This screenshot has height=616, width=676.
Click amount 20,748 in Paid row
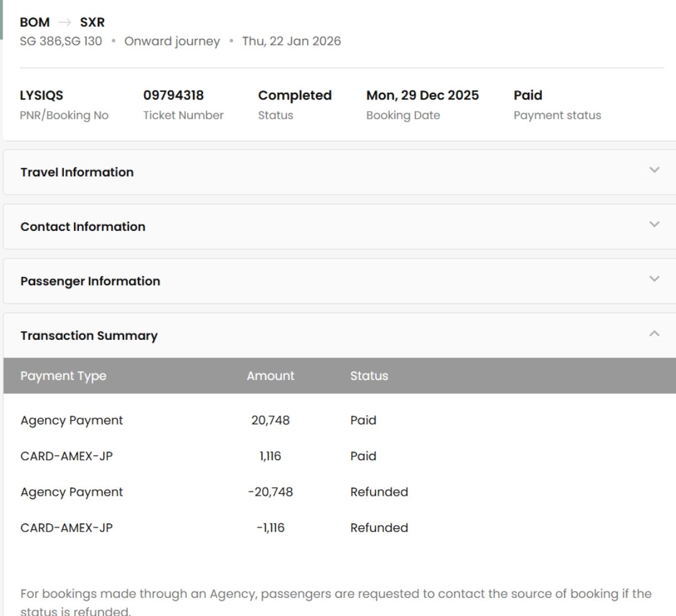tap(270, 420)
